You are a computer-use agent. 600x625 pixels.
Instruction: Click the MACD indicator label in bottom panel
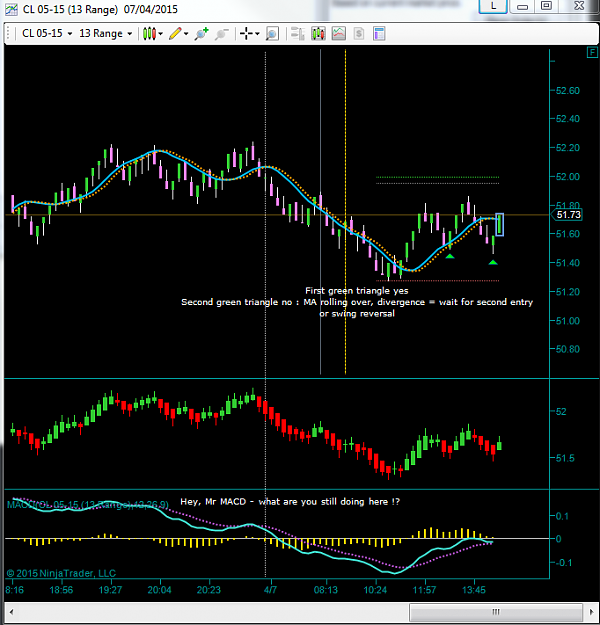(88, 505)
